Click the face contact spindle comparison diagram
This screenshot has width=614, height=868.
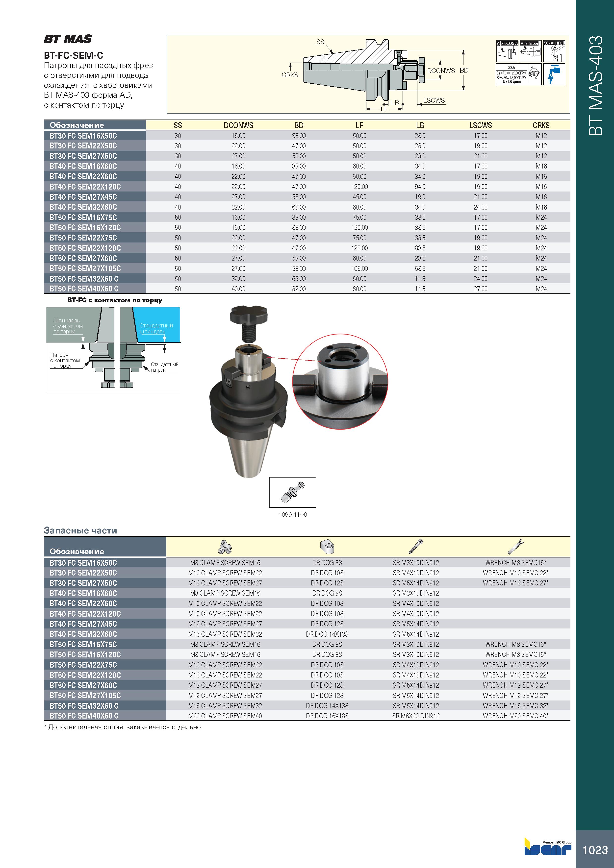[x=113, y=349]
